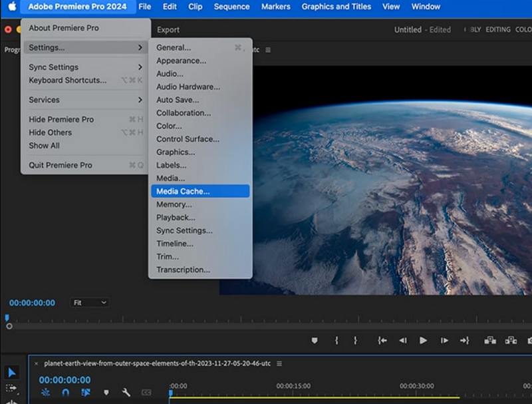Expand the Services submenu
Image resolution: width=532 pixels, height=404 pixels.
click(x=86, y=100)
